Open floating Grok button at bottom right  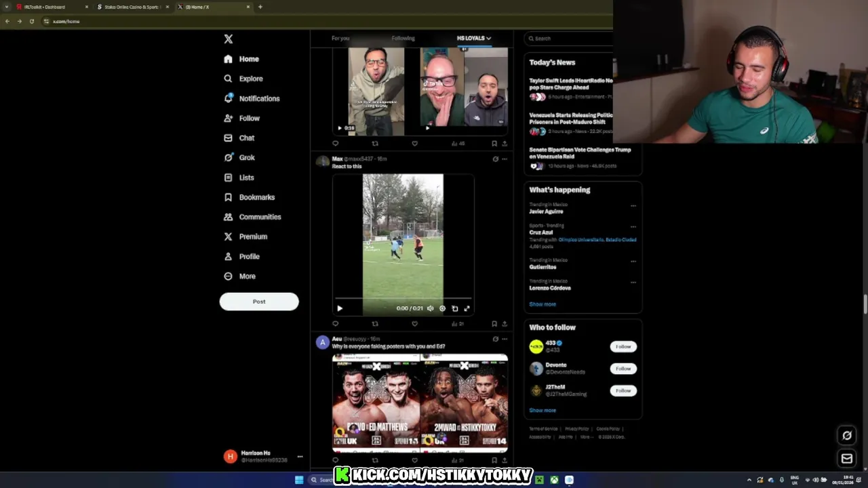(x=847, y=436)
